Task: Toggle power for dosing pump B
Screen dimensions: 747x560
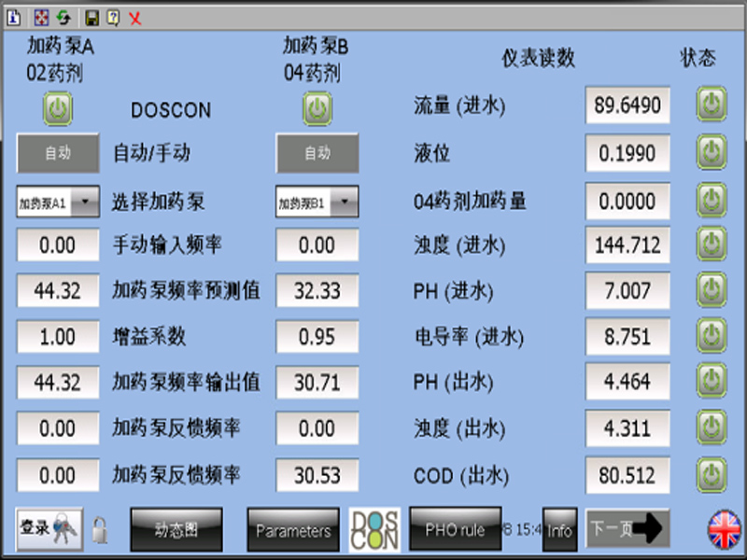Action: [x=317, y=109]
